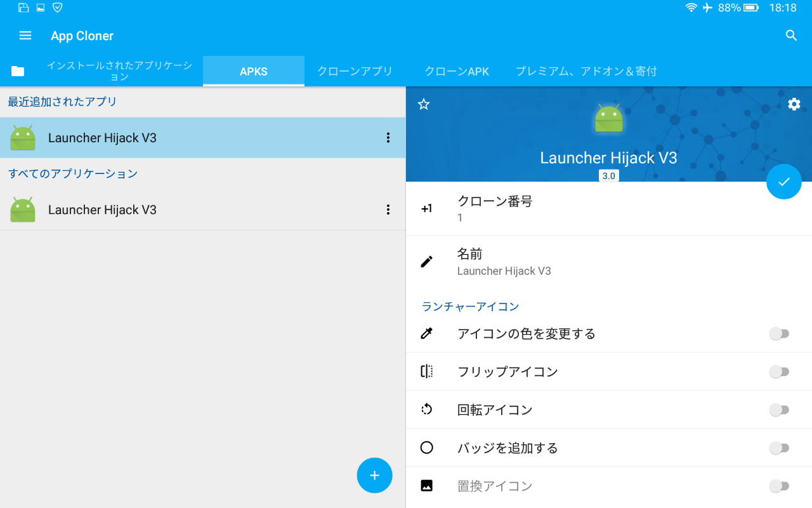Open overflow menu under すべてのアプリケーション

coord(388,210)
